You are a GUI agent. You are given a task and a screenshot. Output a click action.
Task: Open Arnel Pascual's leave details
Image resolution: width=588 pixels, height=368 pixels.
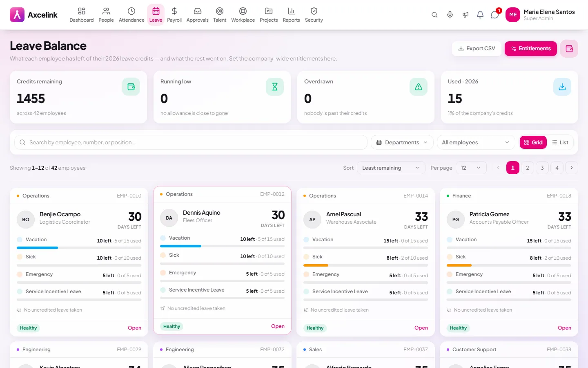[421, 328]
